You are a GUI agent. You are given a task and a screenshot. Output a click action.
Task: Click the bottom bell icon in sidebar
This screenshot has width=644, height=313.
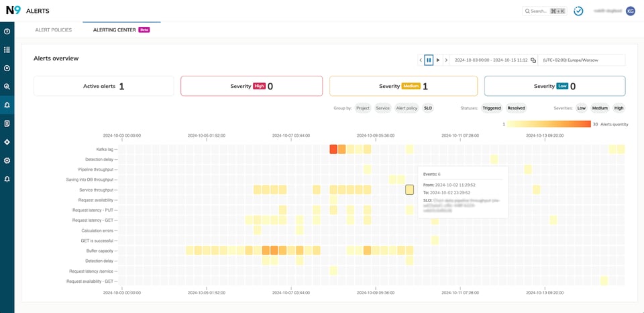click(x=7, y=179)
